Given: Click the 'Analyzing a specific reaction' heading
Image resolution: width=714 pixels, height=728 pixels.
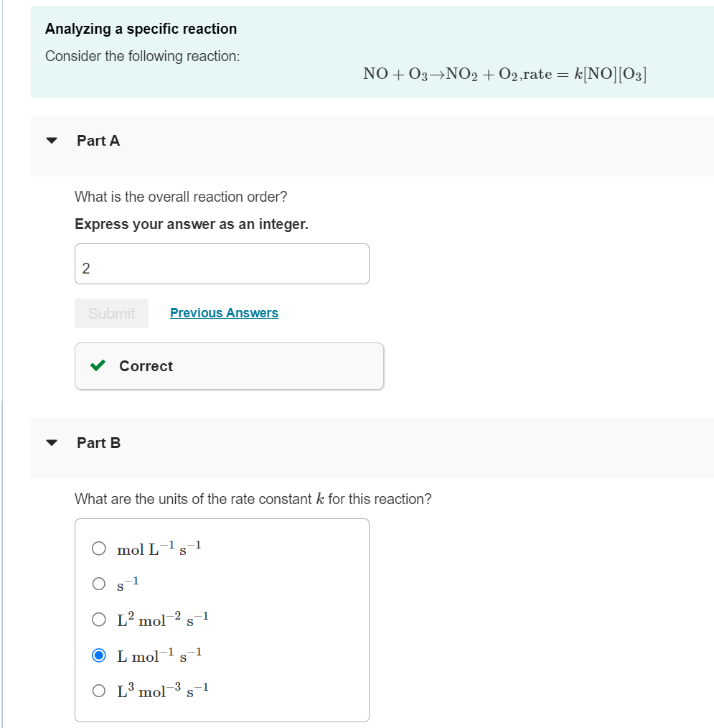Looking at the screenshot, I should click(x=141, y=29).
